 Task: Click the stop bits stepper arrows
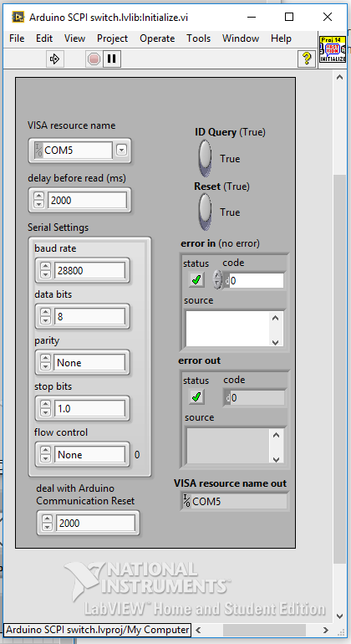(x=46, y=409)
